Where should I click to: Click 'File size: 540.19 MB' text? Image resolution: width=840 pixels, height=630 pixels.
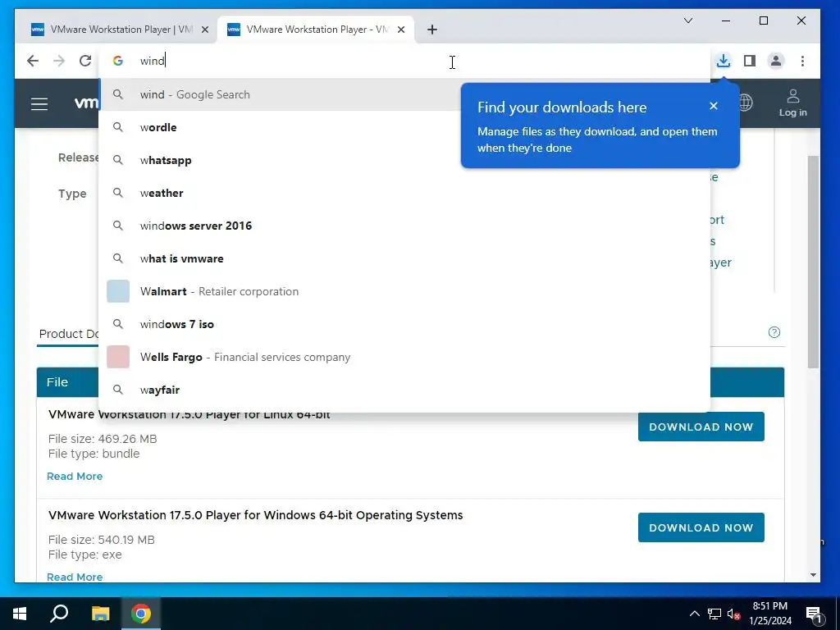[101, 540]
